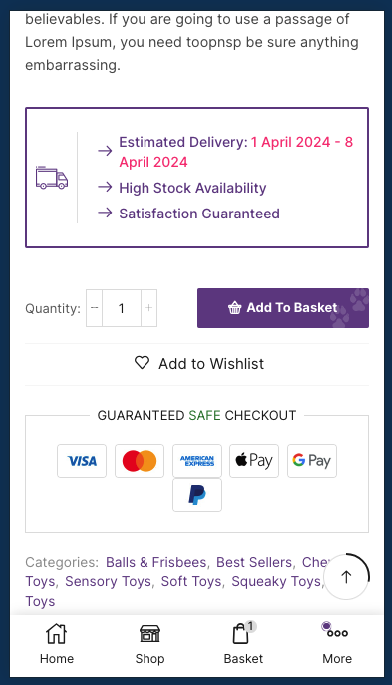Open the Squeaky Toys category link

pos(276,581)
